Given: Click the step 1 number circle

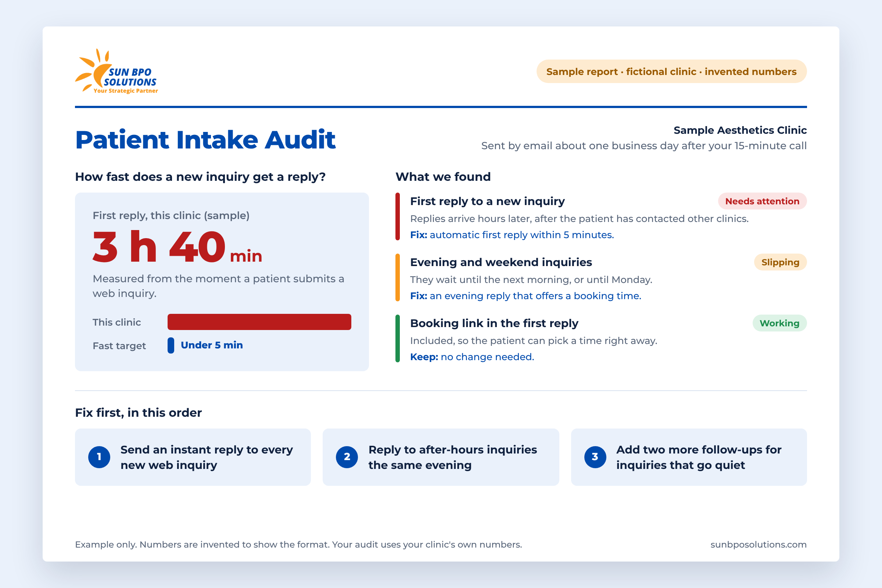Looking at the screenshot, I should (99, 457).
